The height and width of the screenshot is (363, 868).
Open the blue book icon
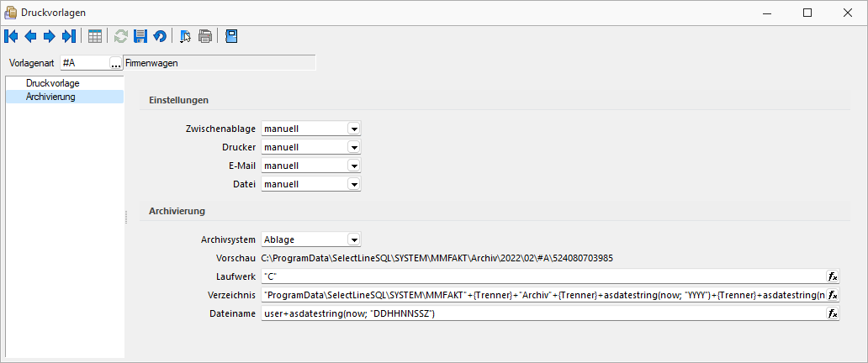pos(232,36)
